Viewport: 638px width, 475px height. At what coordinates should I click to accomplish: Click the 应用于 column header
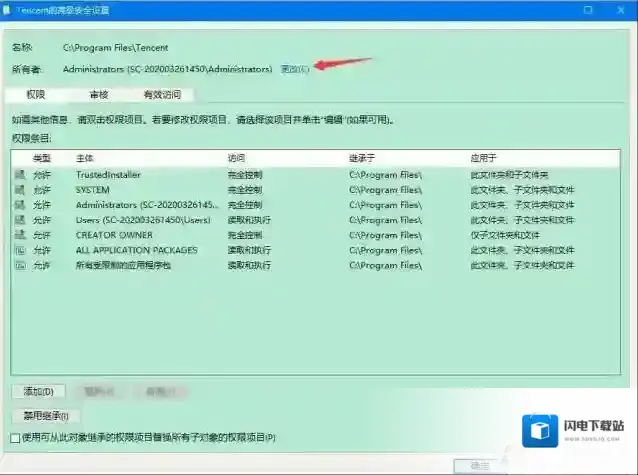coord(483,158)
